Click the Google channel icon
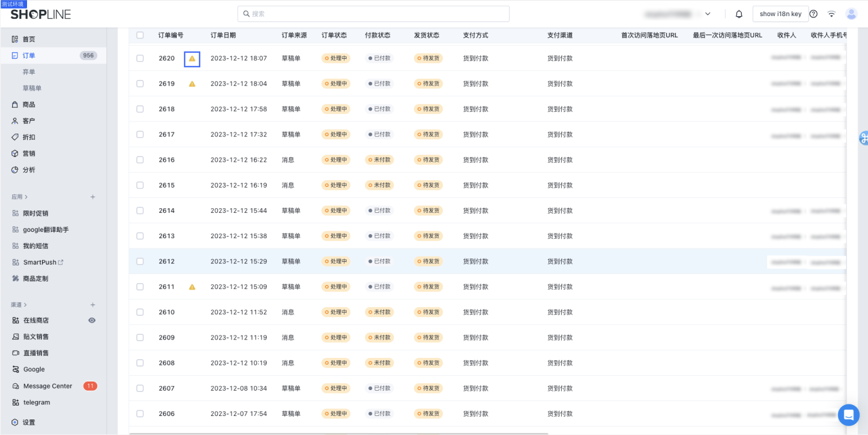Image resolution: width=868 pixels, height=435 pixels. click(x=16, y=369)
